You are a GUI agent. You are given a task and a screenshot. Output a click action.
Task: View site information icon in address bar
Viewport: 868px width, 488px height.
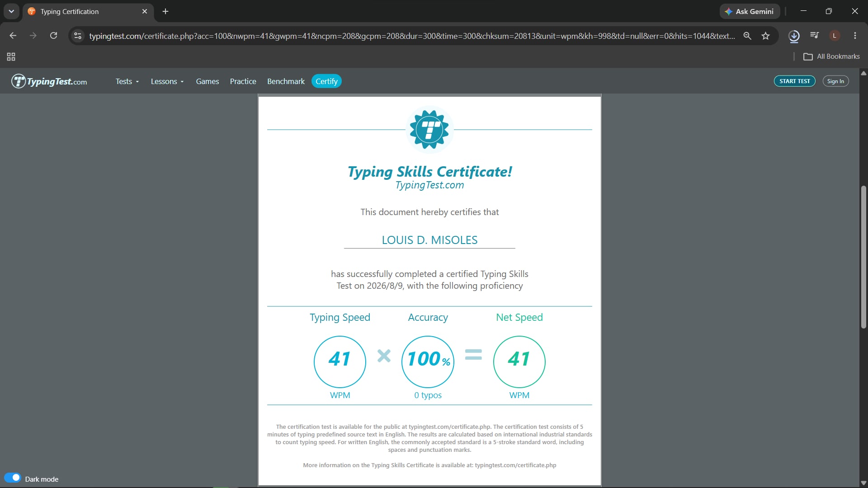tap(78, 36)
